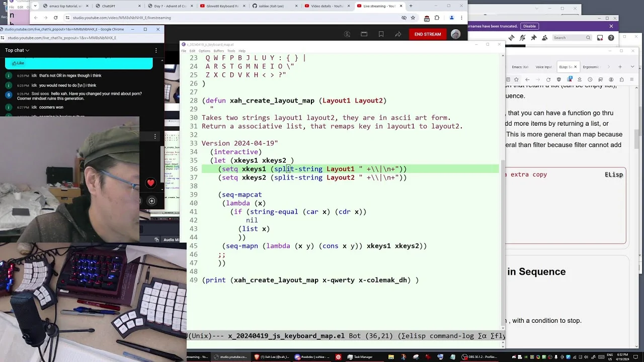Open the Tools menu in Emacs

[x=231, y=51]
